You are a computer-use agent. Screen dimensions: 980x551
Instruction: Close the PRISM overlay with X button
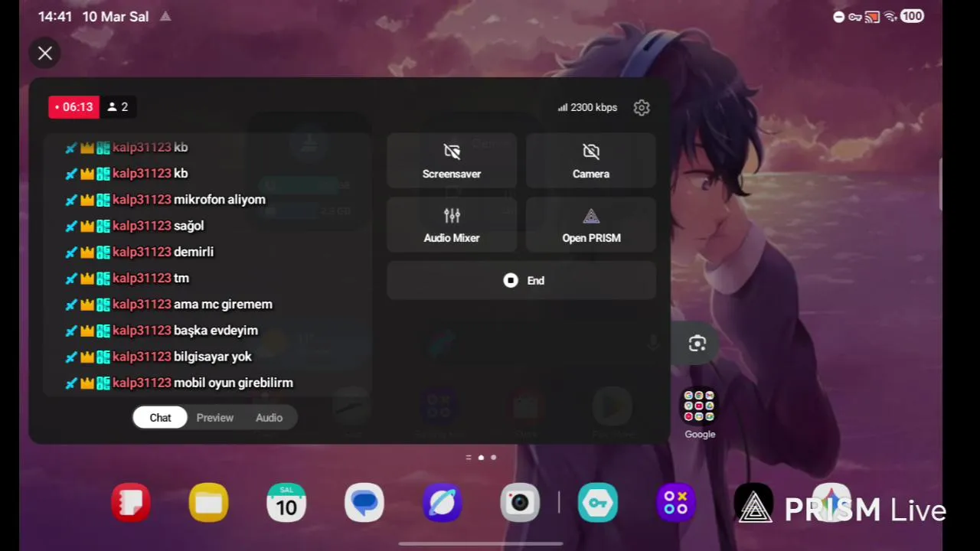[x=45, y=54]
